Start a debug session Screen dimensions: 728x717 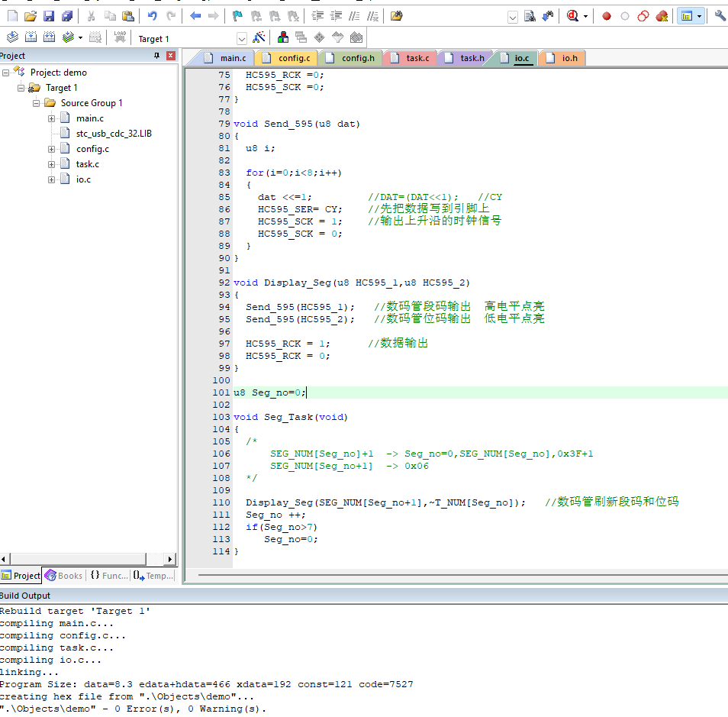[572, 16]
